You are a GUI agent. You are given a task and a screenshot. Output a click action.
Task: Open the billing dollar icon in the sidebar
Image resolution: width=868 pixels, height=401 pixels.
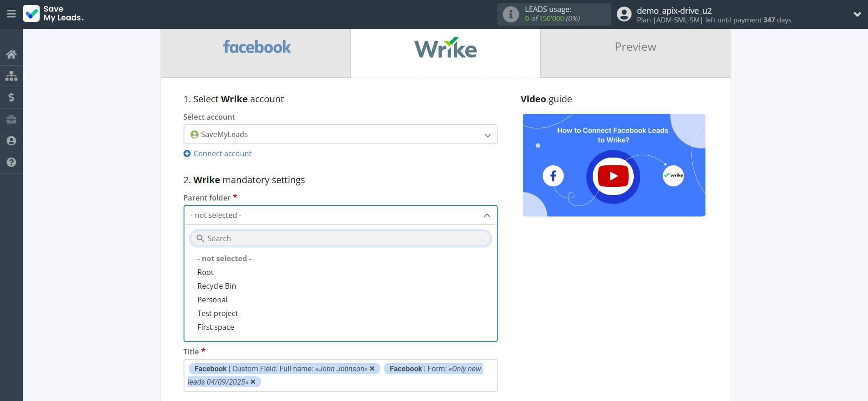coord(11,97)
